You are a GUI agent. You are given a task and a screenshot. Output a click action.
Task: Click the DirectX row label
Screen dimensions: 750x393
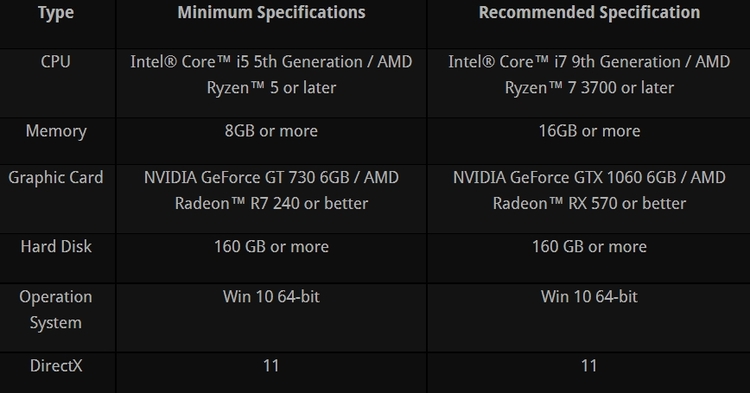tap(56, 366)
